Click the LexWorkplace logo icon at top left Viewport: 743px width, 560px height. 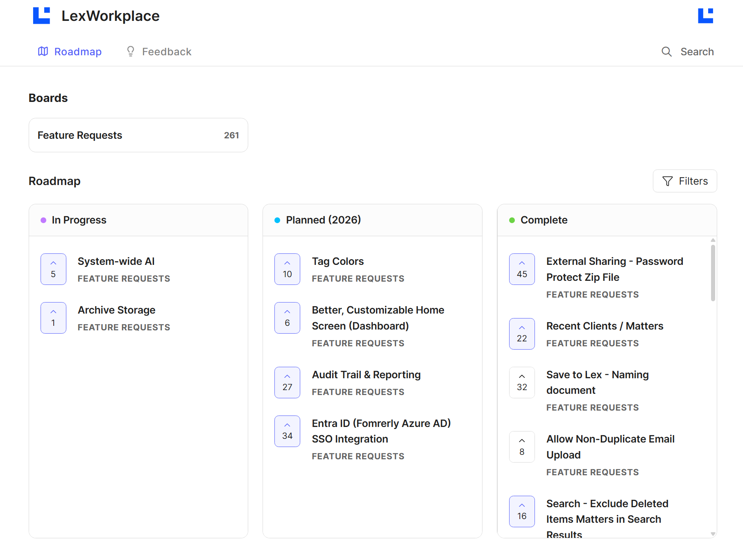pyautogui.click(x=41, y=16)
